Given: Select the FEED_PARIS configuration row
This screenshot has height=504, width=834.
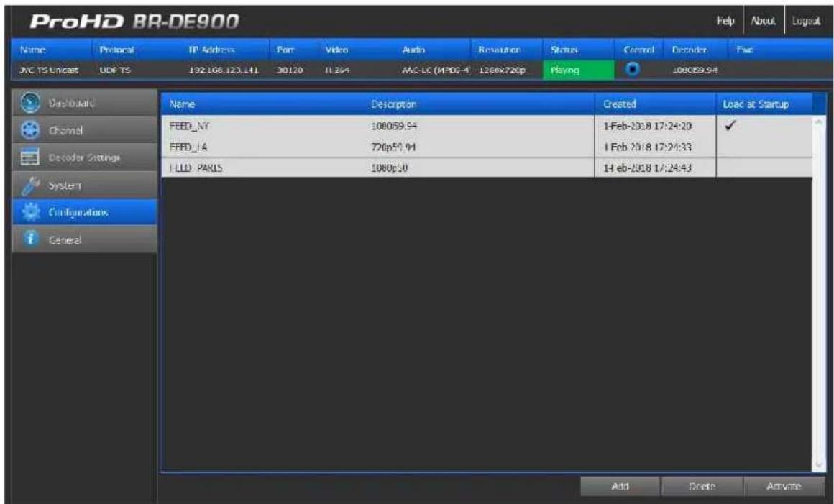Looking at the screenshot, I should click(x=487, y=168).
